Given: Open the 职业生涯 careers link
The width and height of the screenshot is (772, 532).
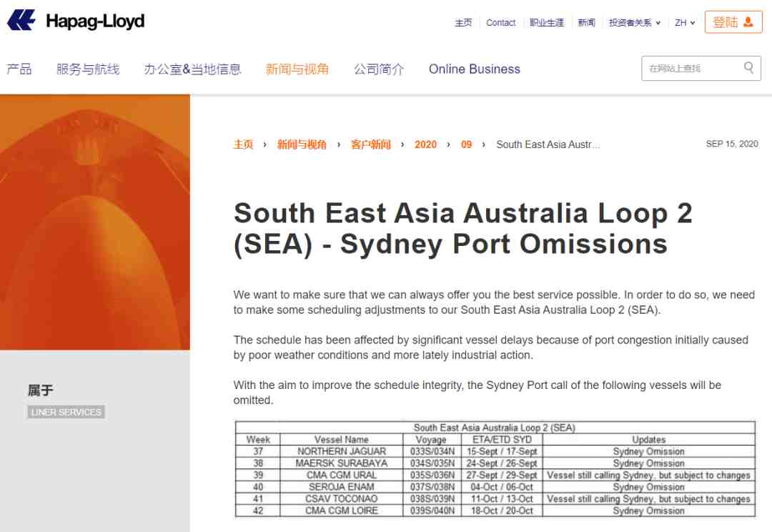Looking at the screenshot, I should pyautogui.click(x=547, y=23).
